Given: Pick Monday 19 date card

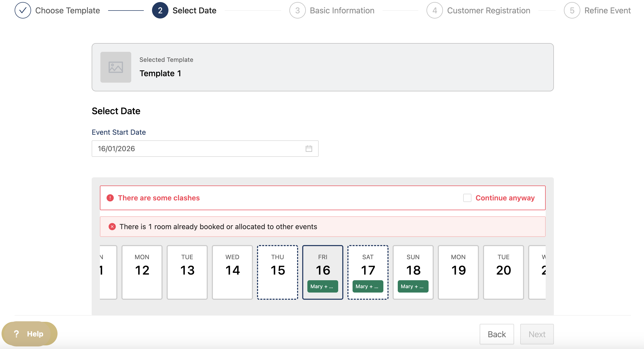Looking at the screenshot, I should point(458,272).
